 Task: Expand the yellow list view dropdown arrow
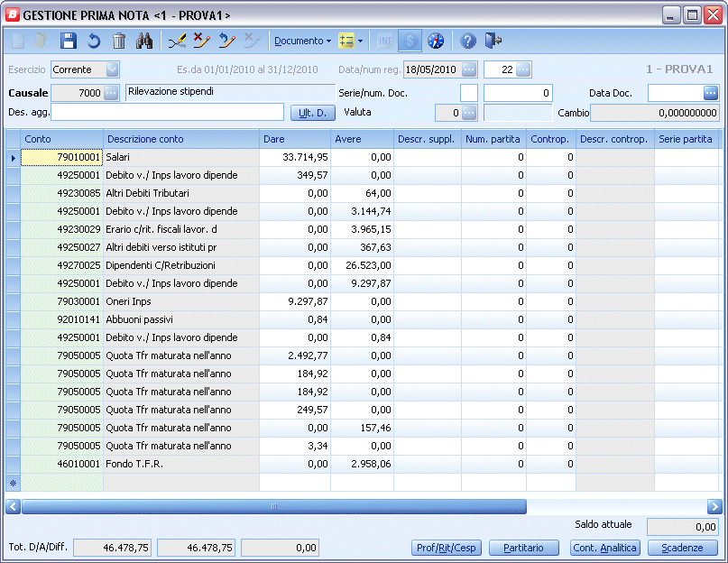[x=361, y=41]
